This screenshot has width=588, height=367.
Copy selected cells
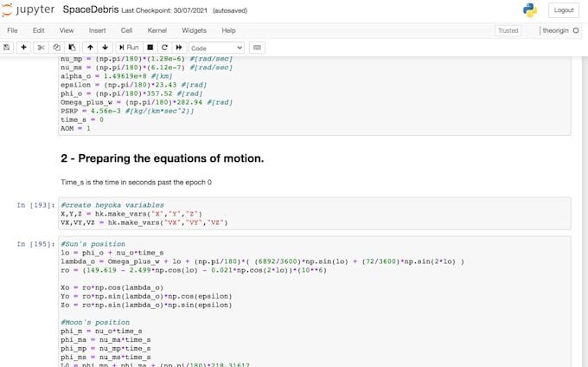click(56, 48)
